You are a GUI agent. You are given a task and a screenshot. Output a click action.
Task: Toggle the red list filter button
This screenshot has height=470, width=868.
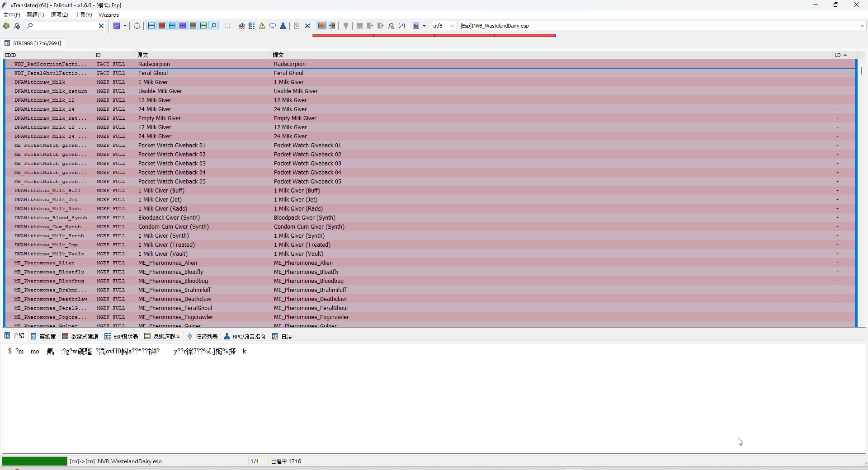[x=162, y=26]
